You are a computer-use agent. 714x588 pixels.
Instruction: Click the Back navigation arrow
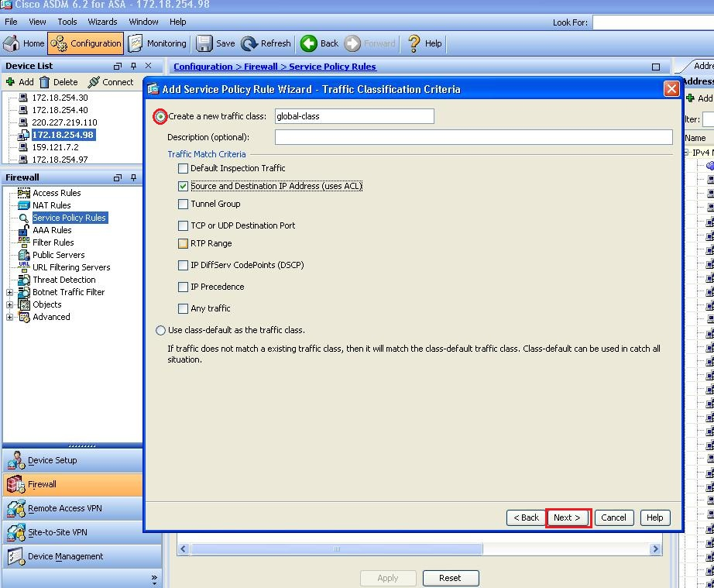click(x=319, y=43)
